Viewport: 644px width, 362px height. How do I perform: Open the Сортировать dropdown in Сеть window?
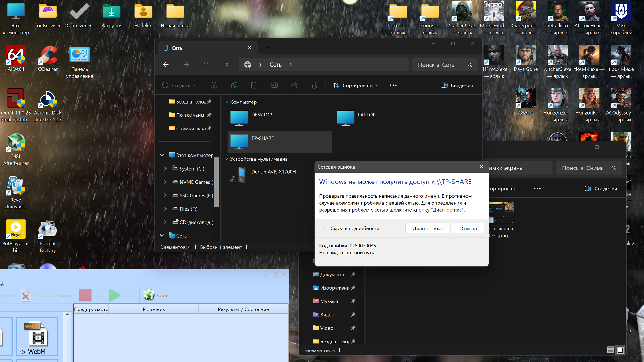(x=355, y=85)
